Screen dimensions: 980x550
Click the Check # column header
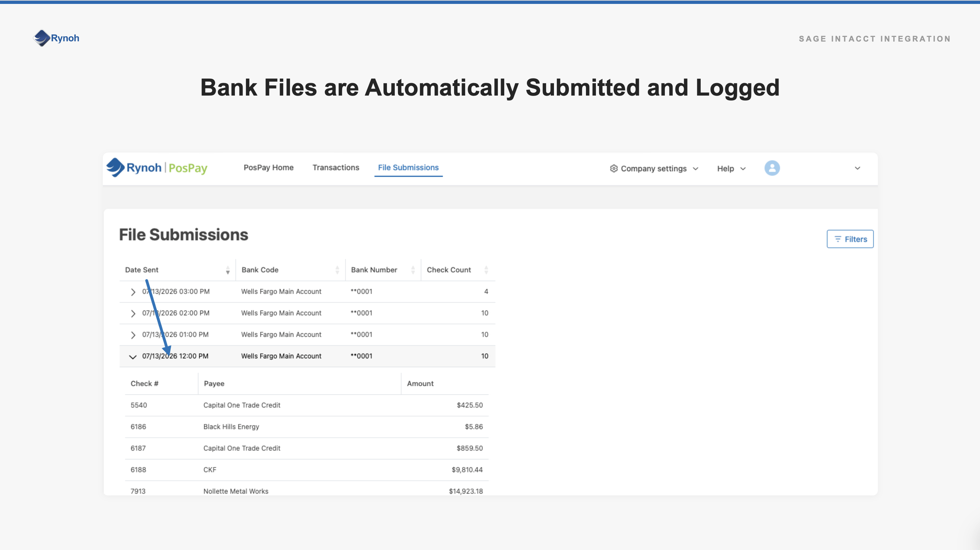tap(144, 383)
